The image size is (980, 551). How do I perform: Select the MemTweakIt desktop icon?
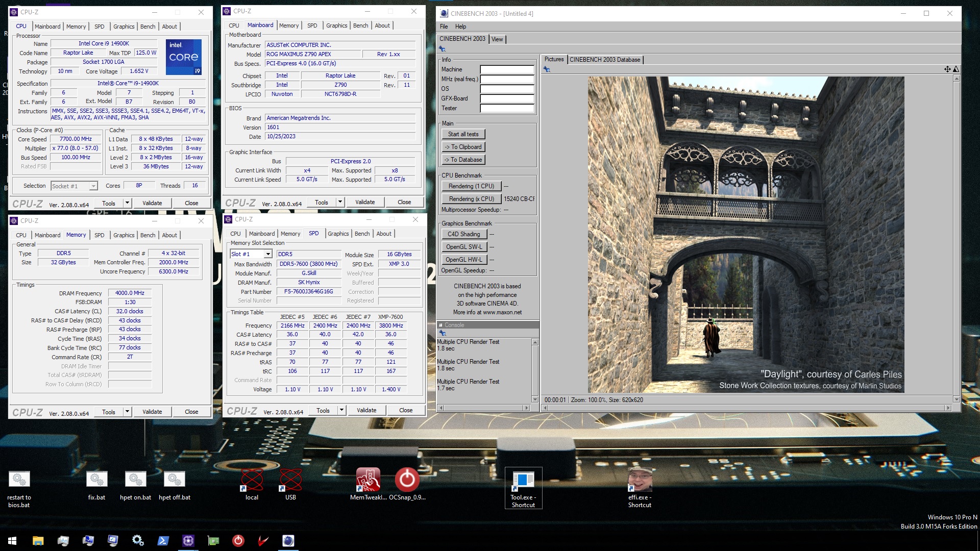click(x=368, y=485)
